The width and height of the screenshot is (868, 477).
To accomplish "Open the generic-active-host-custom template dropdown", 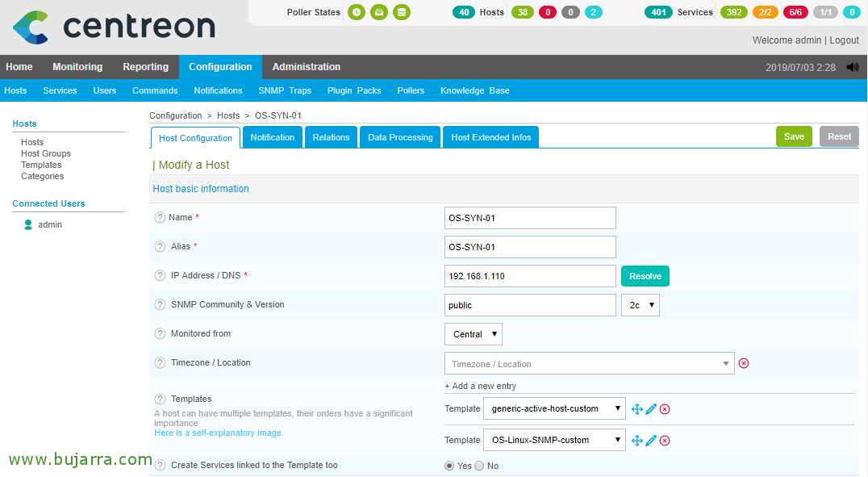I will pyautogui.click(x=555, y=408).
